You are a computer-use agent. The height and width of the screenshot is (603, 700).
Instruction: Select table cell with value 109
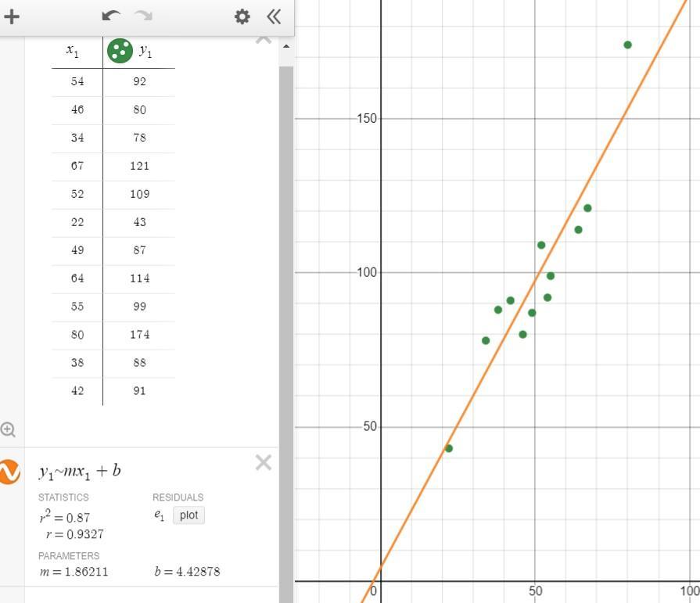point(139,194)
